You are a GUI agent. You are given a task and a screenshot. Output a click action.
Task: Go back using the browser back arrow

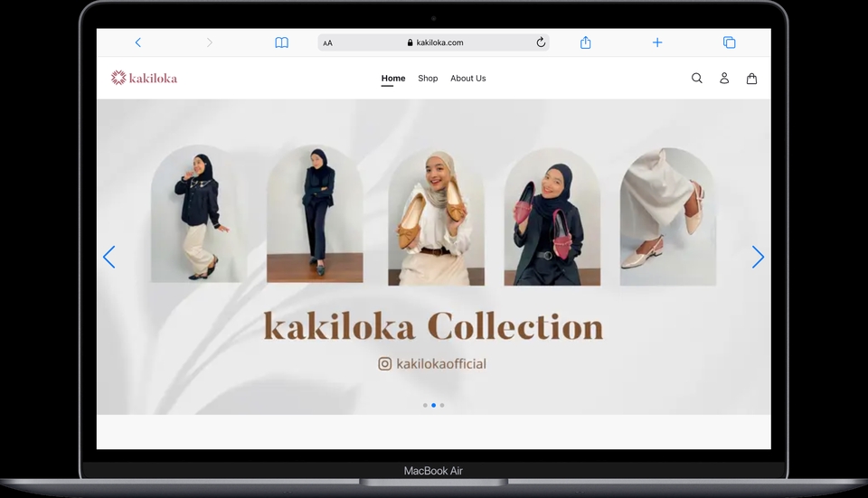pos(138,42)
